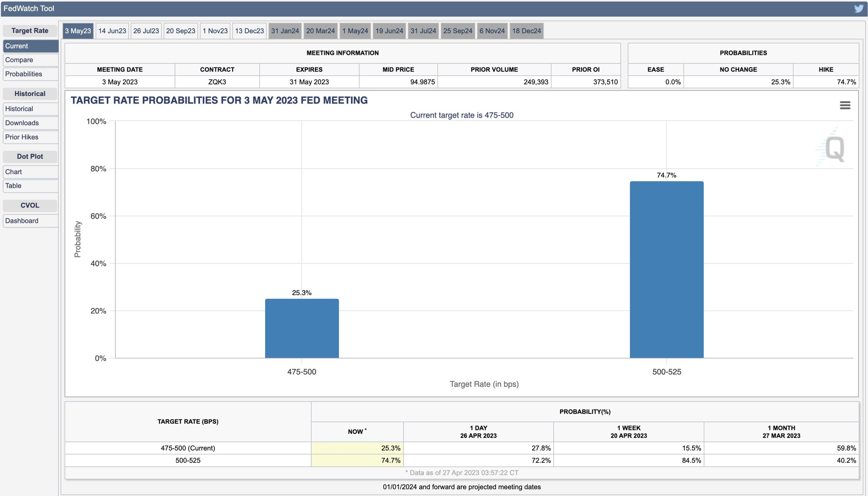Open the chart hamburger menu icon
The height and width of the screenshot is (496, 868).
coord(845,105)
